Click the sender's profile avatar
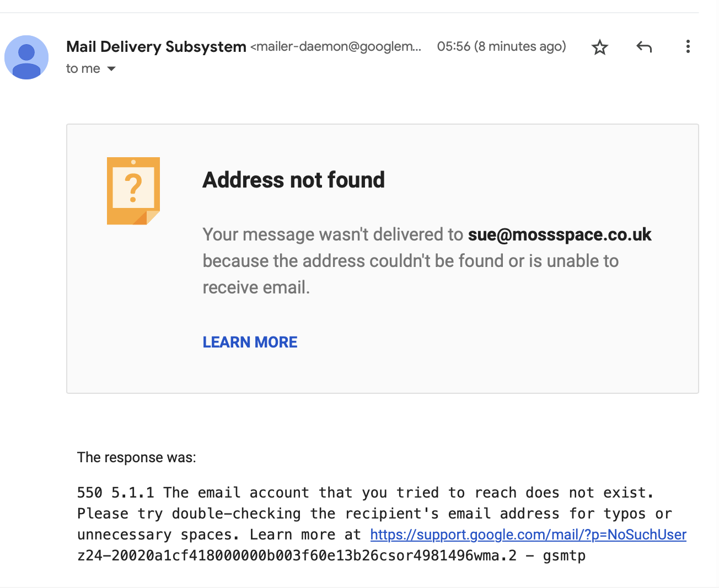719x588 pixels. click(x=26, y=57)
